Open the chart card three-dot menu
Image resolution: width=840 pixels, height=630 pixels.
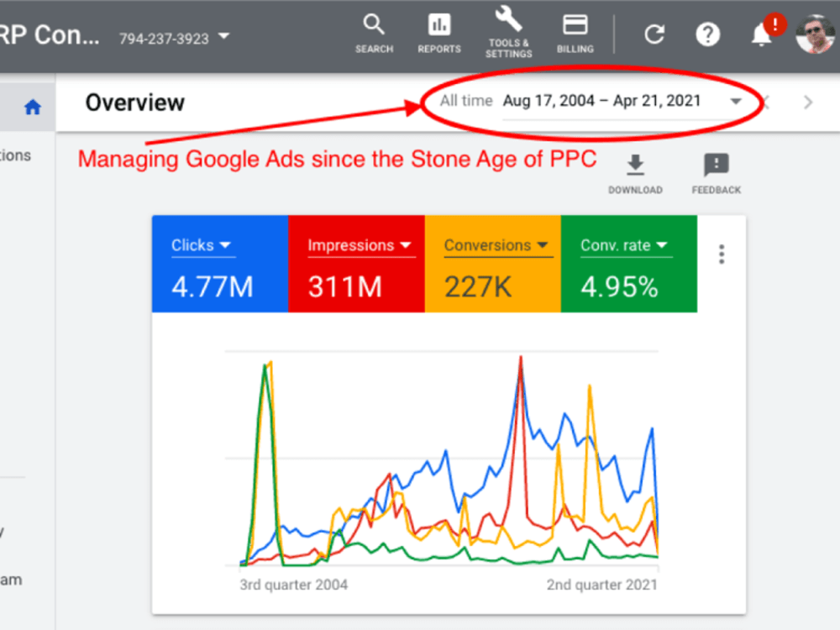click(x=722, y=254)
